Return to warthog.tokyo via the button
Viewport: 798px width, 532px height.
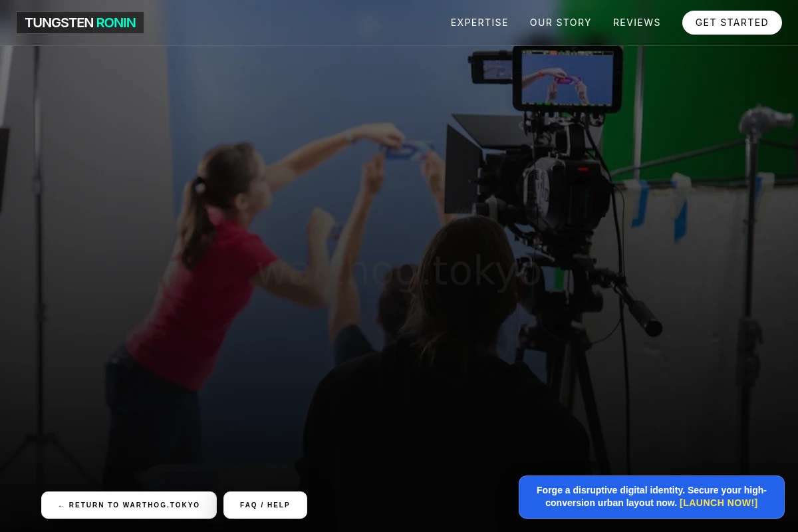click(x=129, y=505)
